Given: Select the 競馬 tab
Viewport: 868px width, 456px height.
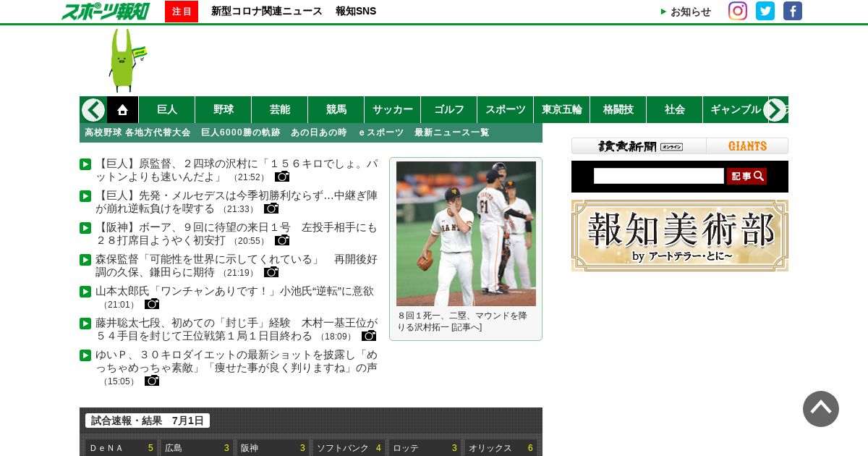Looking at the screenshot, I should click(x=336, y=109).
